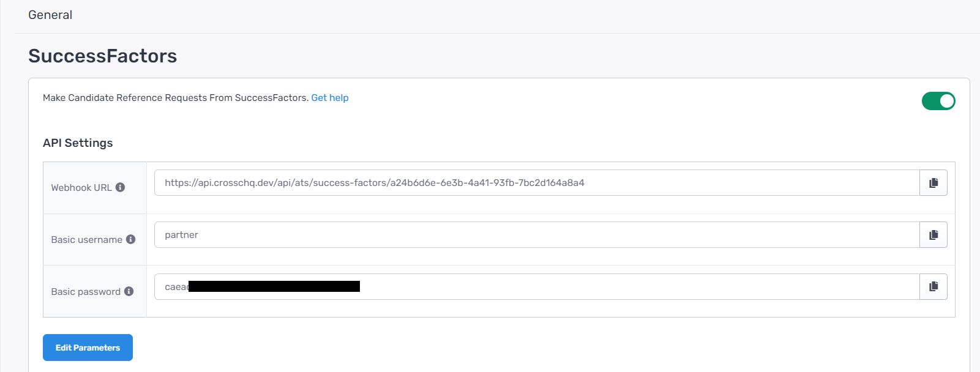980x372 pixels.
Task: Copy the Basic username value
Action: coord(933,235)
